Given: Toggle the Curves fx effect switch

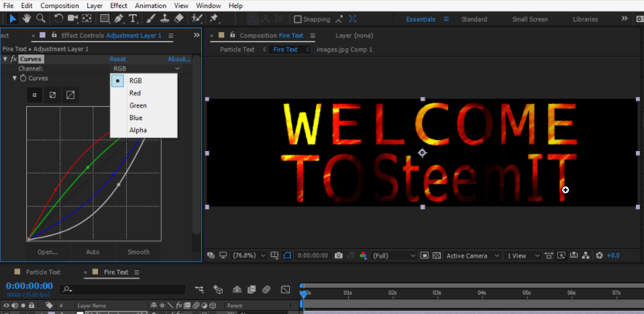Looking at the screenshot, I should coord(13,59).
